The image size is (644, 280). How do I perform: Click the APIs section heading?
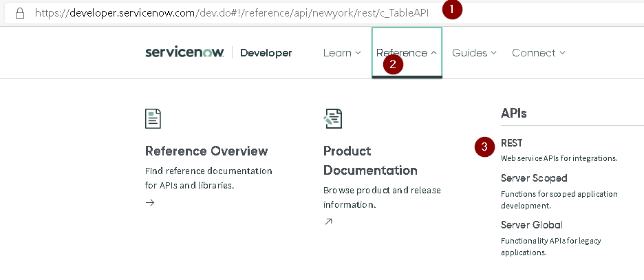pyautogui.click(x=513, y=113)
